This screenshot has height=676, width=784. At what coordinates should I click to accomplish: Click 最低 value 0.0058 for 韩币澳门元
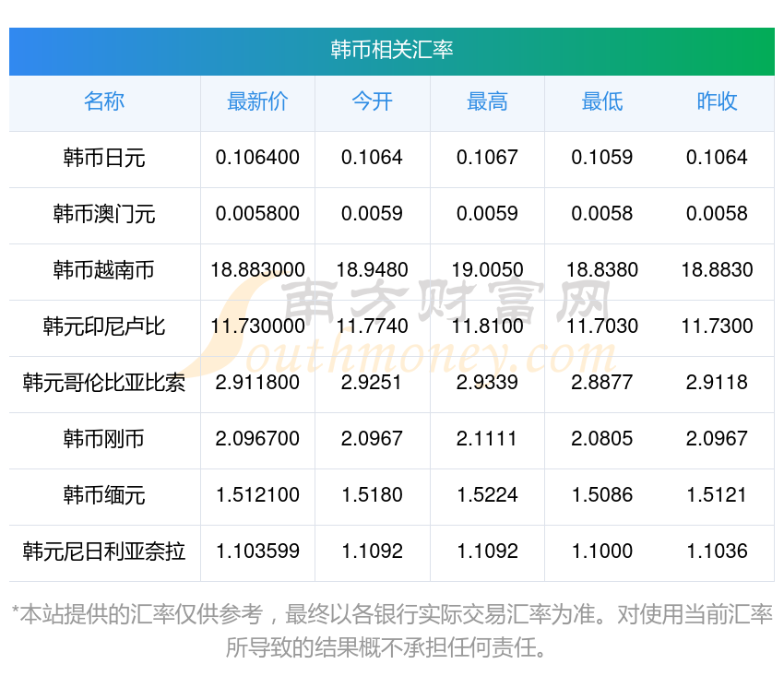click(602, 214)
